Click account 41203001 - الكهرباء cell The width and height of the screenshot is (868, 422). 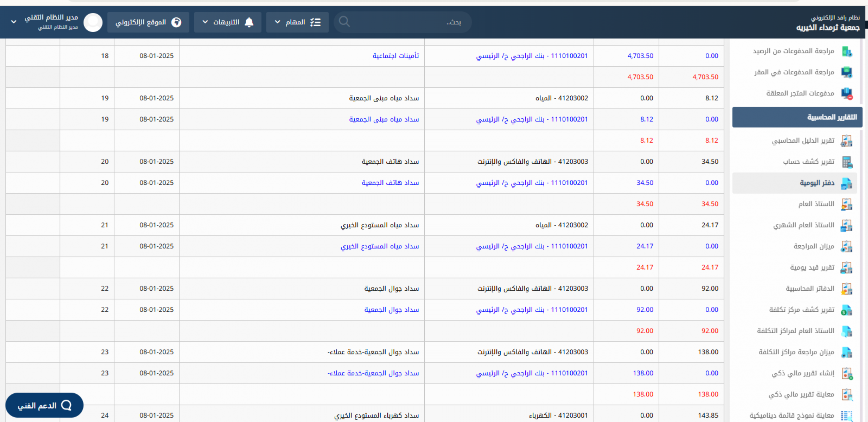click(558, 415)
